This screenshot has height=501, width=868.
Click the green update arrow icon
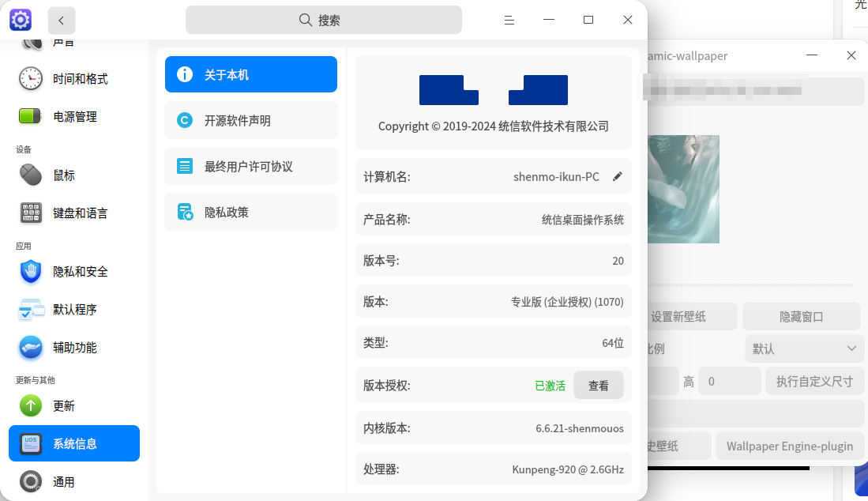31,406
